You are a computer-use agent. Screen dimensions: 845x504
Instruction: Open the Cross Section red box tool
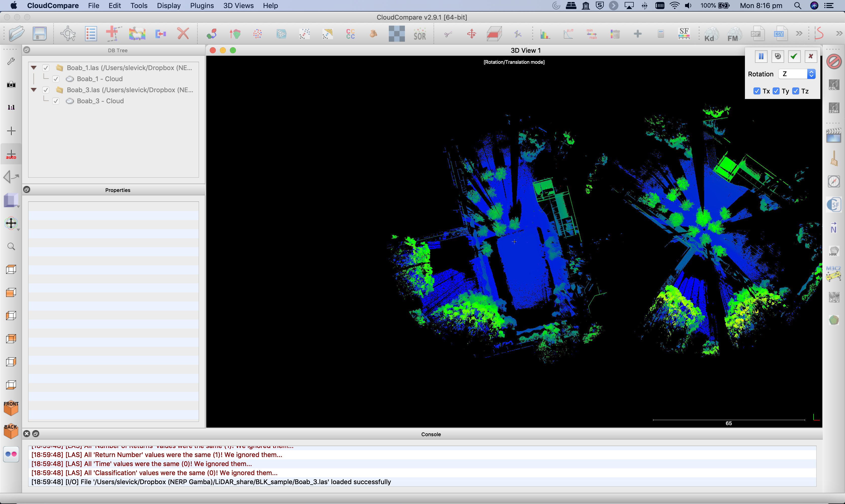pyautogui.click(x=494, y=34)
